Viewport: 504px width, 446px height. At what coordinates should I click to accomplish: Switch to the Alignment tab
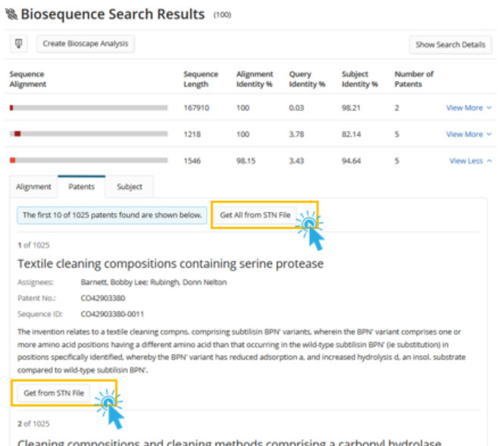pyautogui.click(x=33, y=187)
